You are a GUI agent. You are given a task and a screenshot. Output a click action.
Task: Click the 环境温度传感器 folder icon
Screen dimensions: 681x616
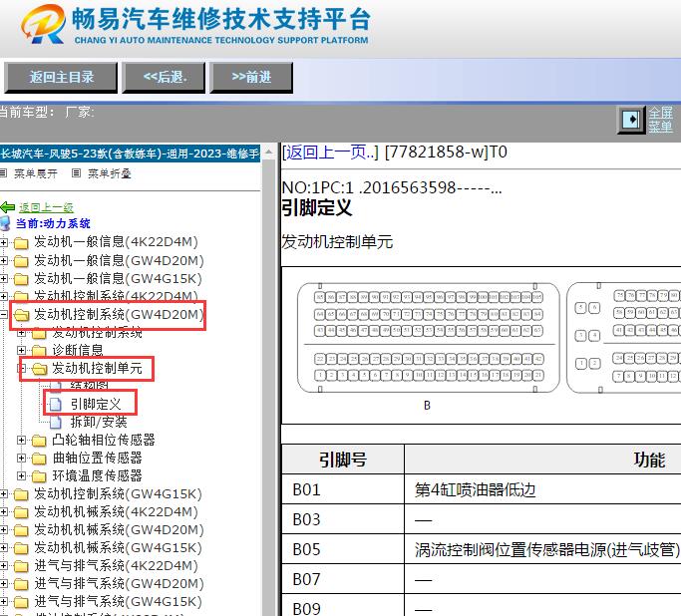39,476
